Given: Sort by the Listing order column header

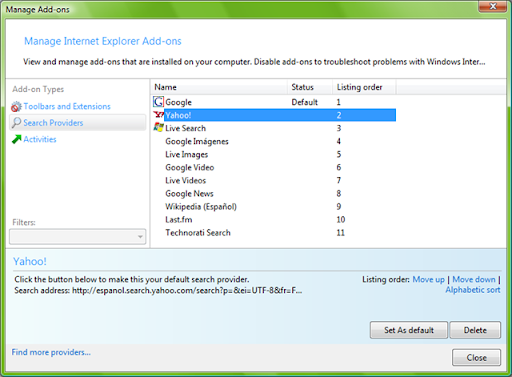Looking at the screenshot, I should point(364,87).
